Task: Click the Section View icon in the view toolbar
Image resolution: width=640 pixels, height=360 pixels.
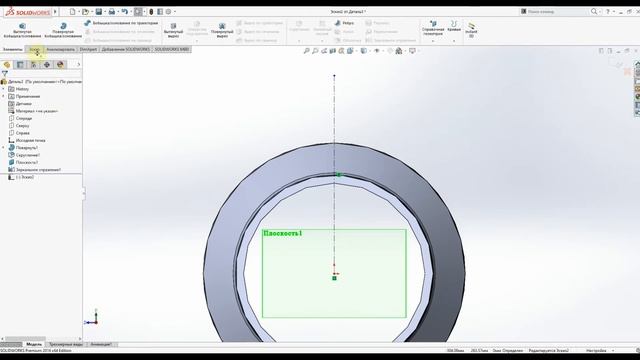Action: click(333, 51)
